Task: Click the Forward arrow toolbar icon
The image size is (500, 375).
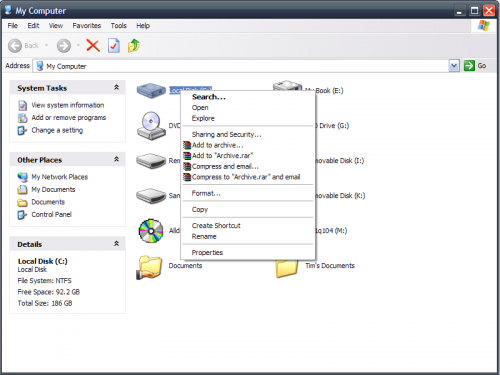Action: (x=64, y=46)
